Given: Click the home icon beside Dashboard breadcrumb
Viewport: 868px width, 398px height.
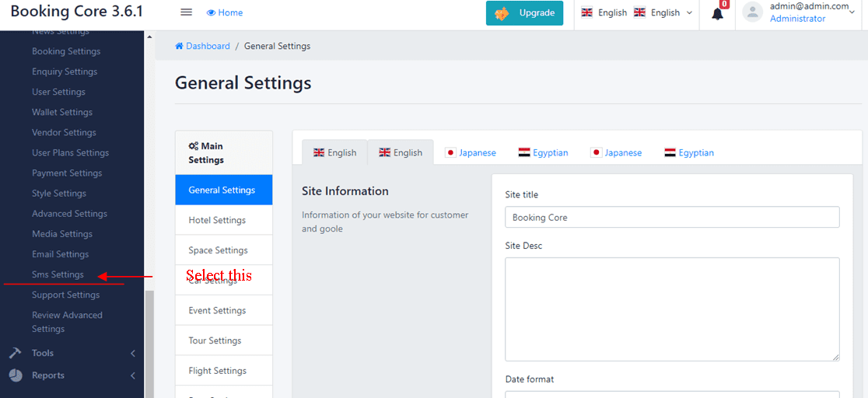Looking at the screenshot, I should click(x=179, y=47).
